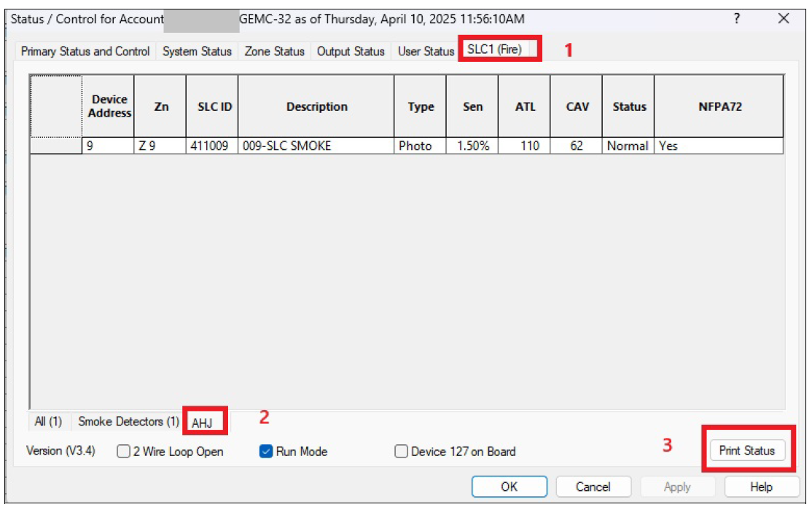Confirm with the OK button
The image size is (812, 507).
click(509, 487)
